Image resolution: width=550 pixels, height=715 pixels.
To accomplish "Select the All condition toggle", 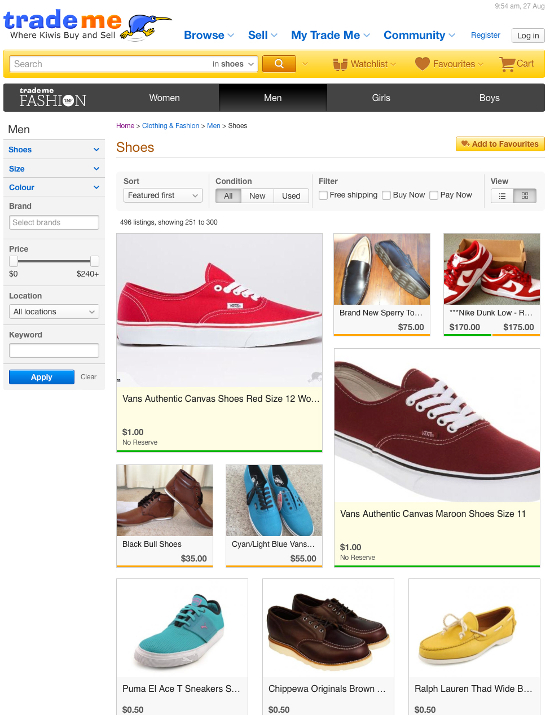I will click(228, 196).
